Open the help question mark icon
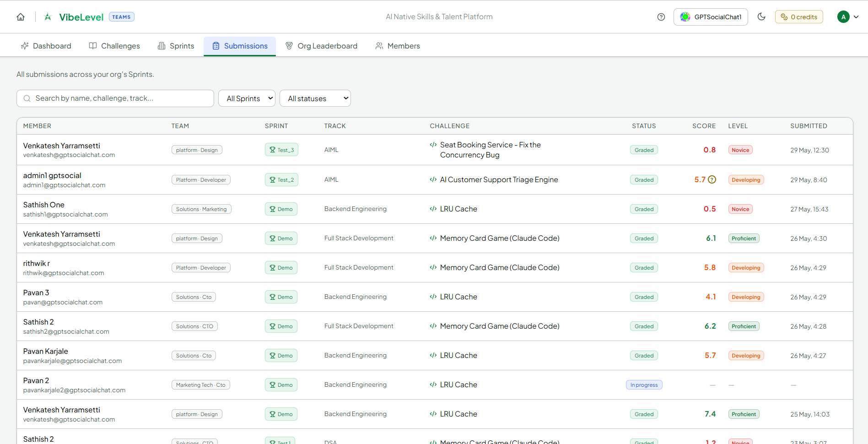Viewport: 868px width, 444px height. pyautogui.click(x=661, y=17)
